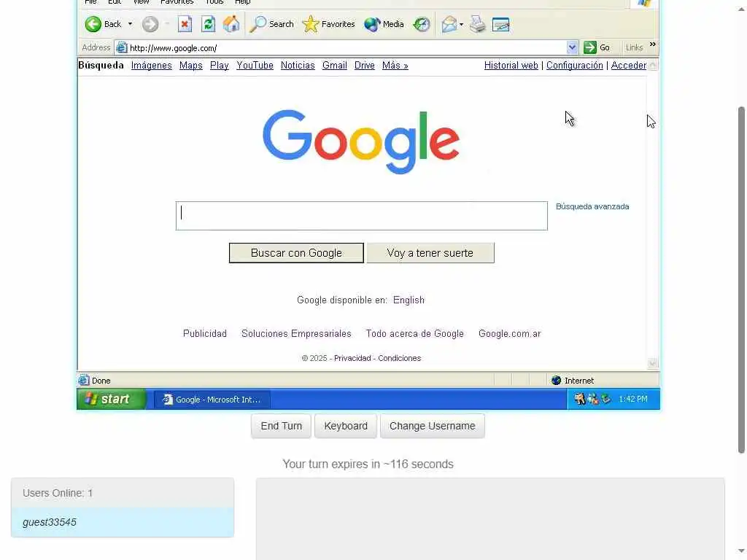Open Configuración link
Viewport: 747px width, 560px height.
[x=575, y=65]
